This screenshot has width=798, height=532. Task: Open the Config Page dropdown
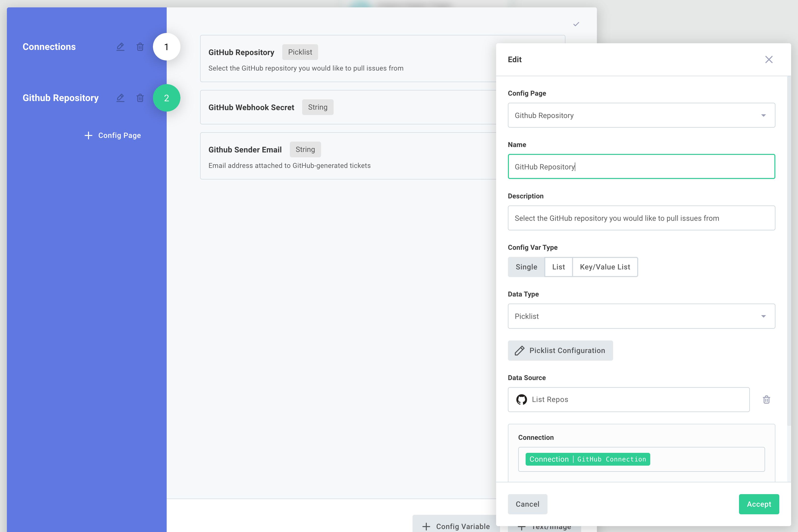click(x=641, y=115)
